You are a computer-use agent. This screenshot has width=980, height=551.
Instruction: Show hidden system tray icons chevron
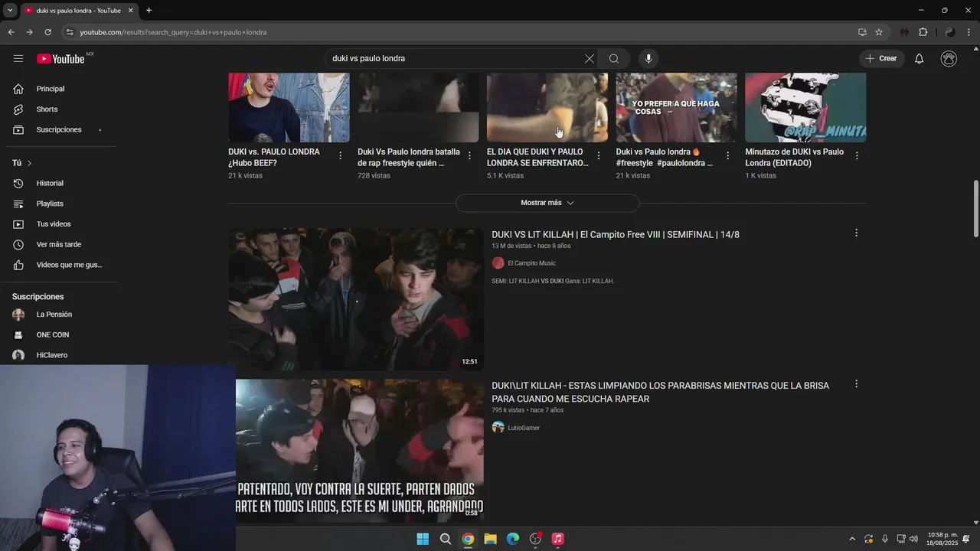(852, 539)
